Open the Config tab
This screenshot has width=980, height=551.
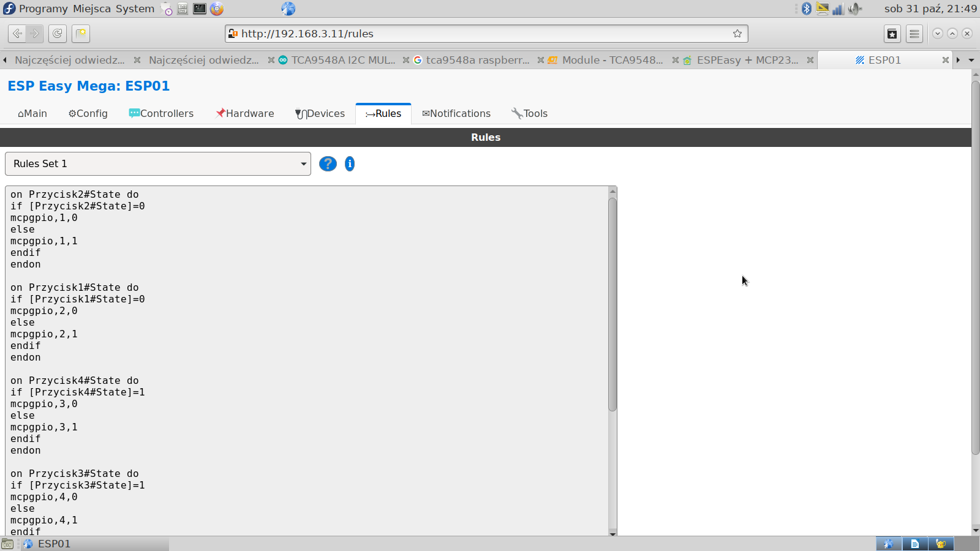[x=88, y=113]
